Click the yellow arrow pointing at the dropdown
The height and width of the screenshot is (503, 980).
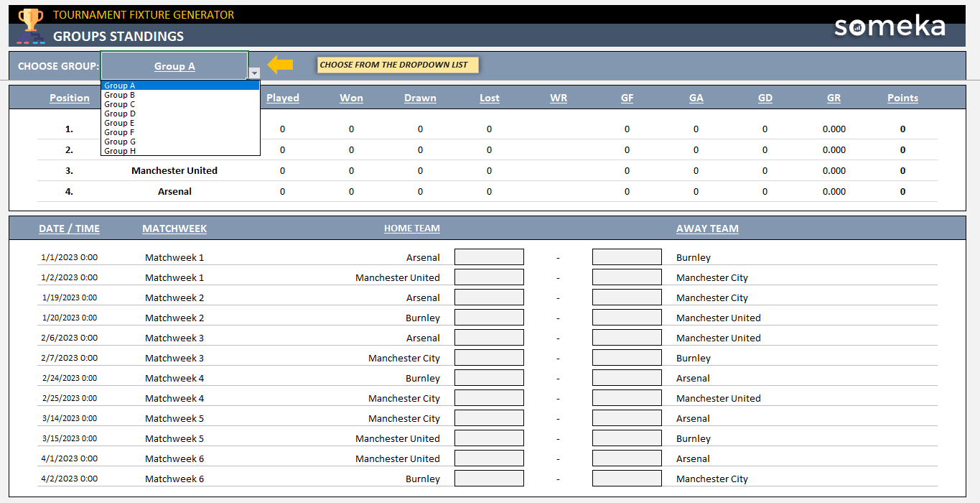pyautogui.click(x=280, y=65)
